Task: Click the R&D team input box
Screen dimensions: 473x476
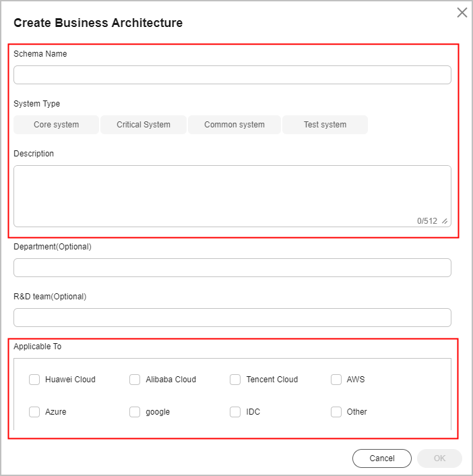Action: point(232,318)
